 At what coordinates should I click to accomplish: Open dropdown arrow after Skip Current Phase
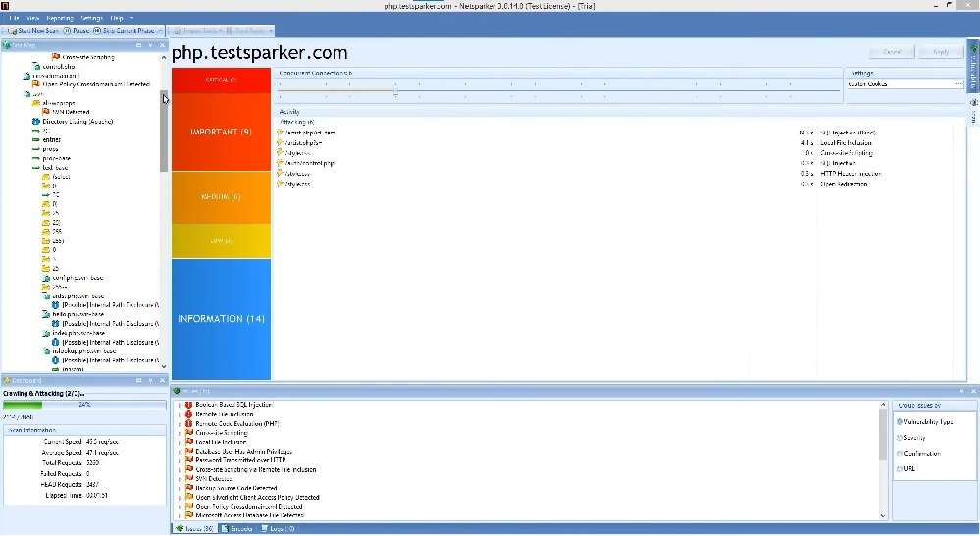pyautogui.click(x=161, y=30)
